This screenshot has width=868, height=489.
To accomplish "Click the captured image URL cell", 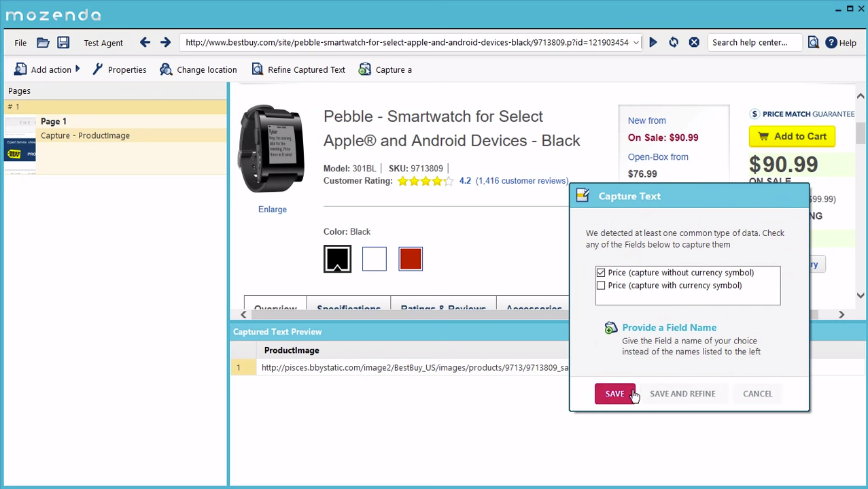I will [x=415, y=367].
